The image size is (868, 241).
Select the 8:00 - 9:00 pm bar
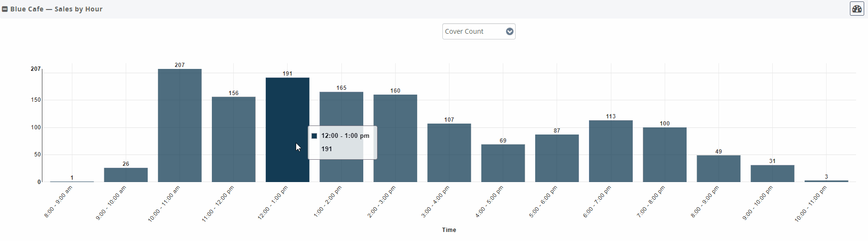pos(718,169)
